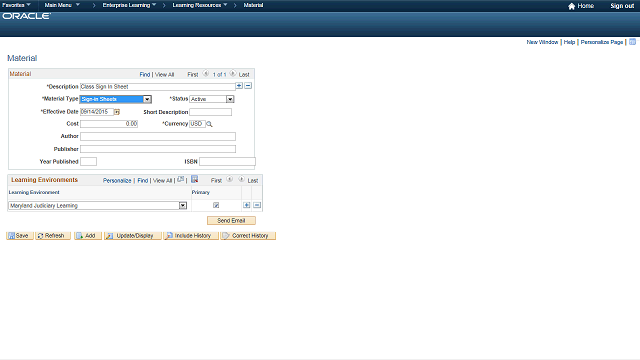
Task: Open the Effective Date calendar picker
Action: point(117,112)
